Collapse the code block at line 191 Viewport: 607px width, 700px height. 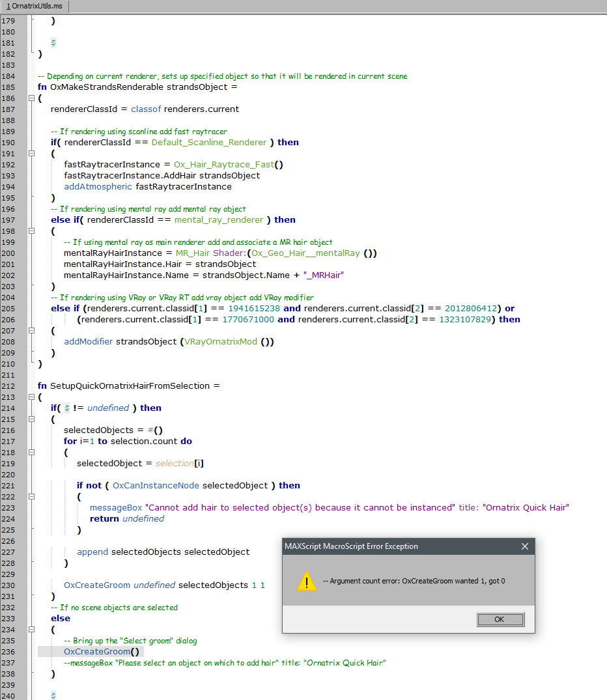[31, 153]
